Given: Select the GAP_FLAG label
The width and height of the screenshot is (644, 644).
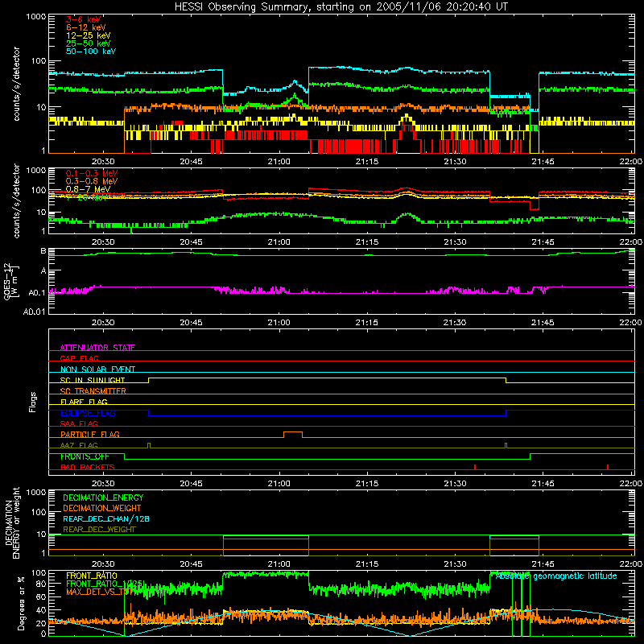Looking at the screenshot, I should 79,358.
